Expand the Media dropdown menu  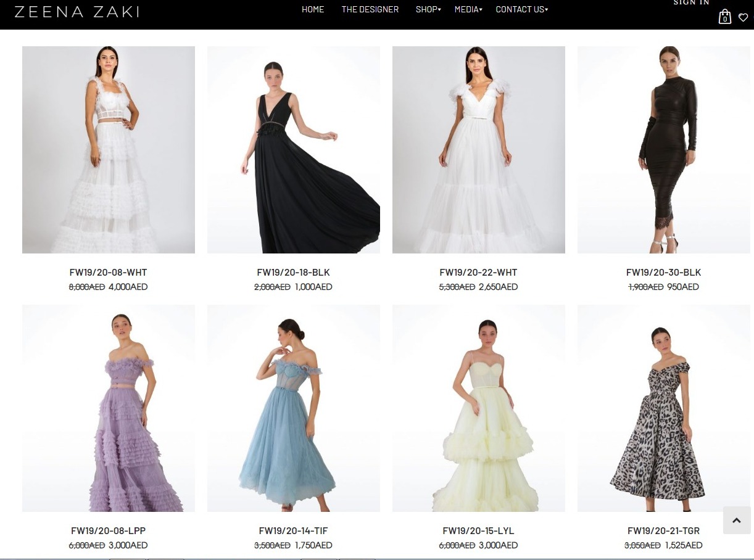pyautogui.click(x=468, y=9)
